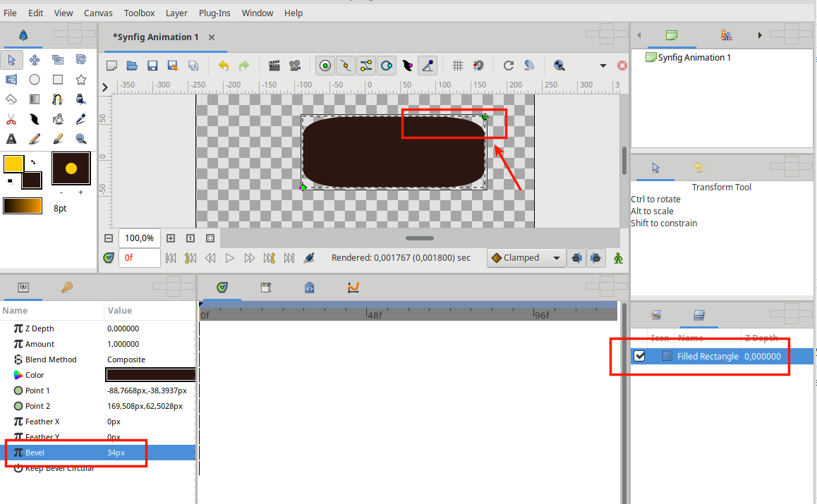
Task: Select the Spline tool
Action: point(57,99)
